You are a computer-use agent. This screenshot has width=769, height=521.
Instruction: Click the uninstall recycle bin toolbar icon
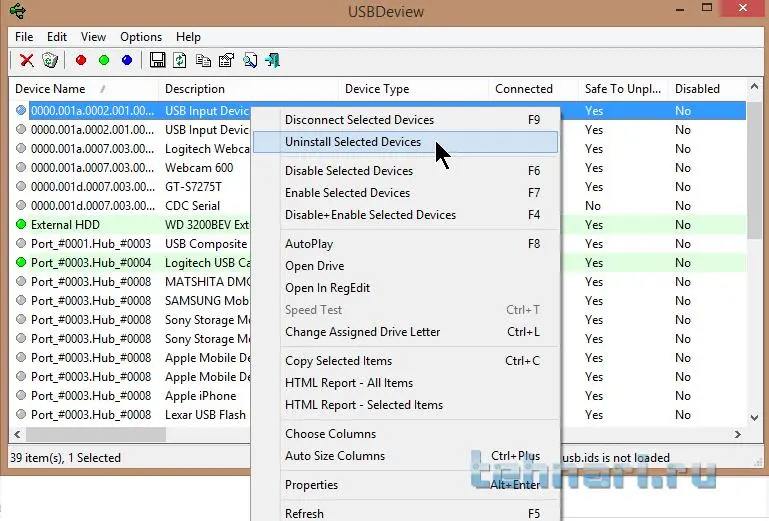(50, 60)
